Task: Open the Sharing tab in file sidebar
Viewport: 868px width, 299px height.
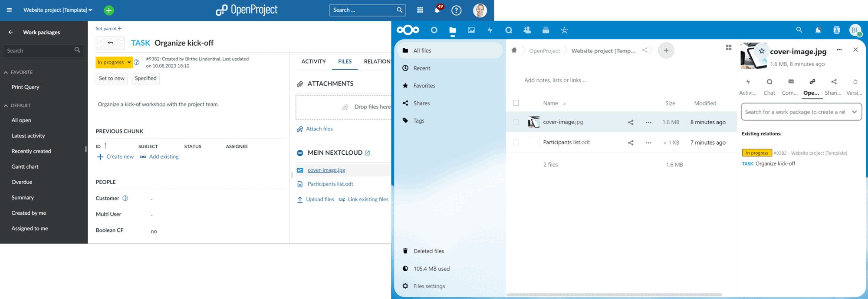Action: point(833,86)
